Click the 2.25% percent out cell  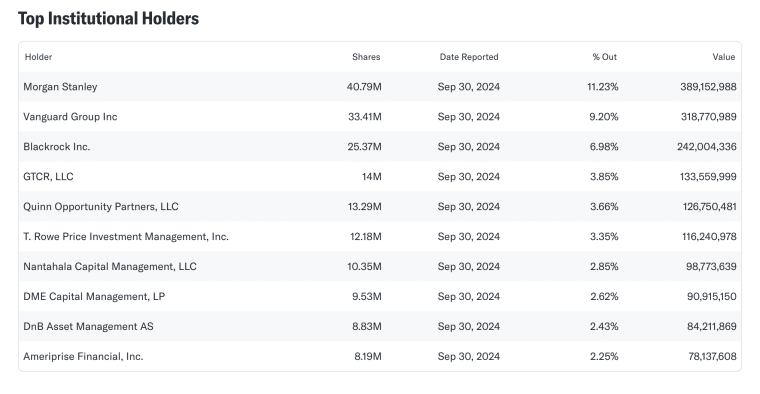pyautogui.click(x=604, y=357)
